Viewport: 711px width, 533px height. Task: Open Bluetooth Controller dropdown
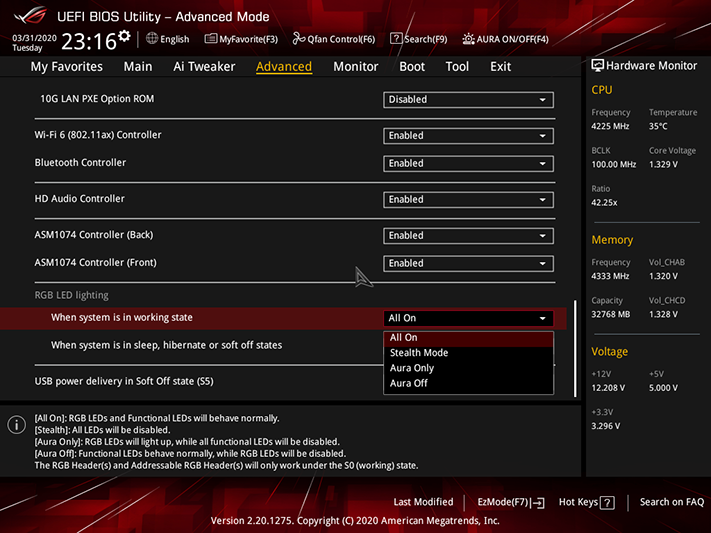[468, 163]
